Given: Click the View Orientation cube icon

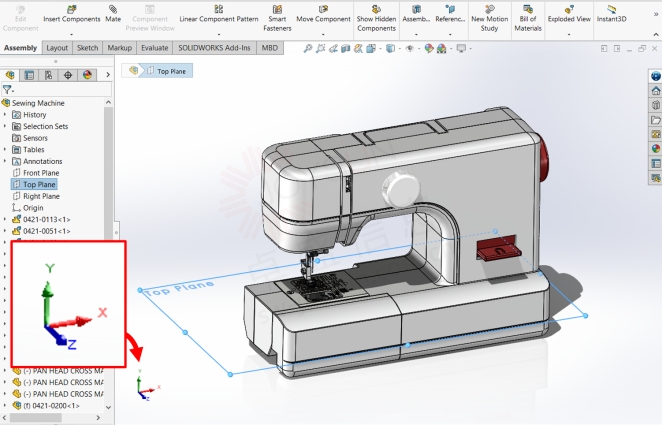Looking at the screenshot, I should (371, 49).
